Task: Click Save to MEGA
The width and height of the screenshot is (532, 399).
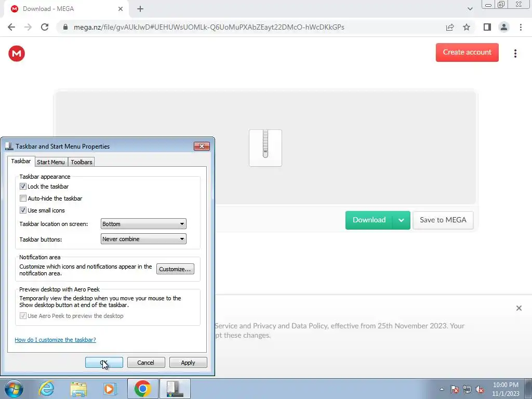Action: point(443,220)
